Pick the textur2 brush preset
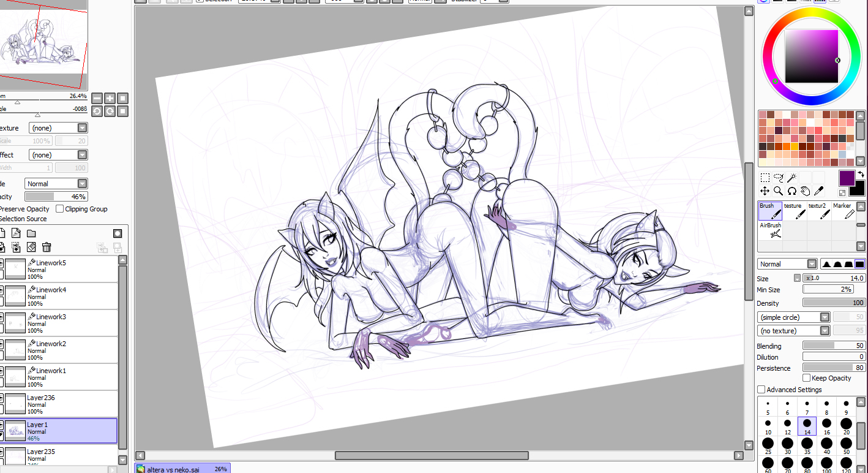 click(x=819, y=210)
